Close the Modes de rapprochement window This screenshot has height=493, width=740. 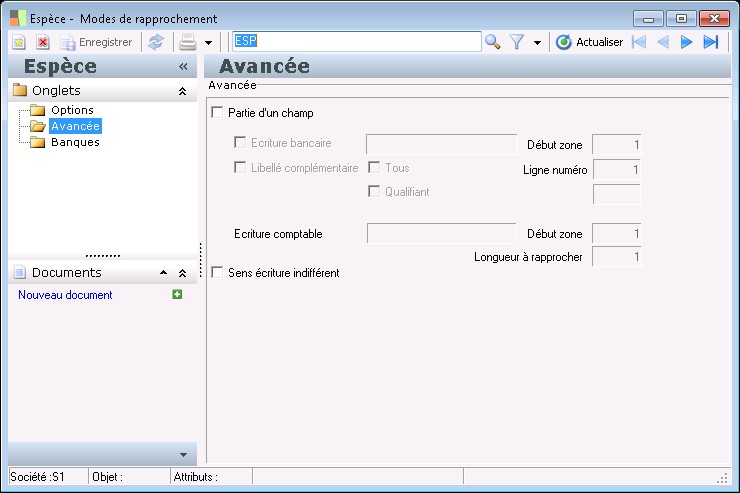pyautogui.click(x=715, y=19)
